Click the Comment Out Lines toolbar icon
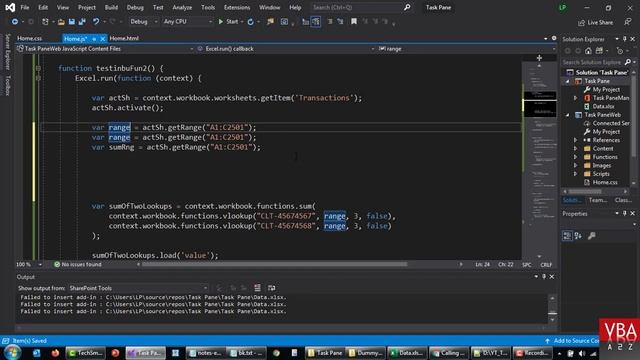 pyautogui.click(x=330, y=22)
